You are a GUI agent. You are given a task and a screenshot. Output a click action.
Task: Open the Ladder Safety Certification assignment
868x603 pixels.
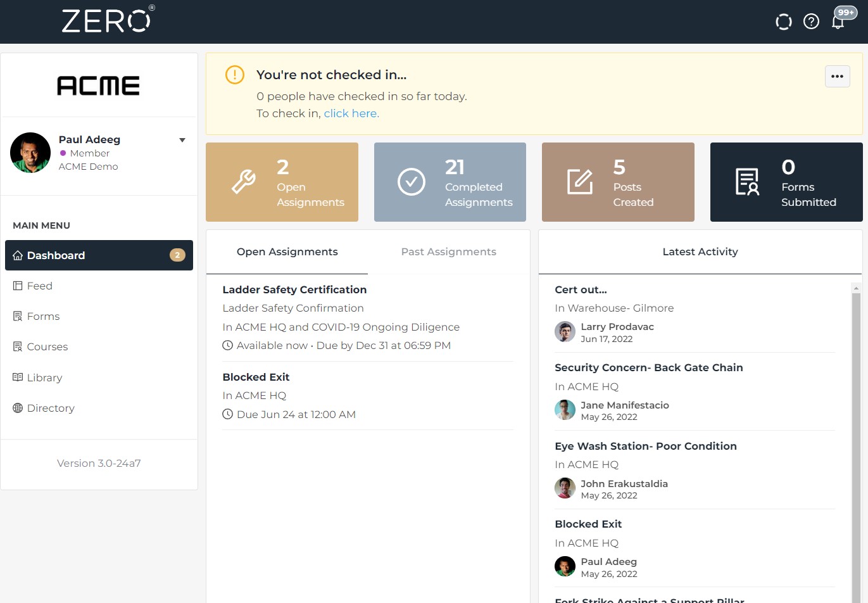click(294, 290)
